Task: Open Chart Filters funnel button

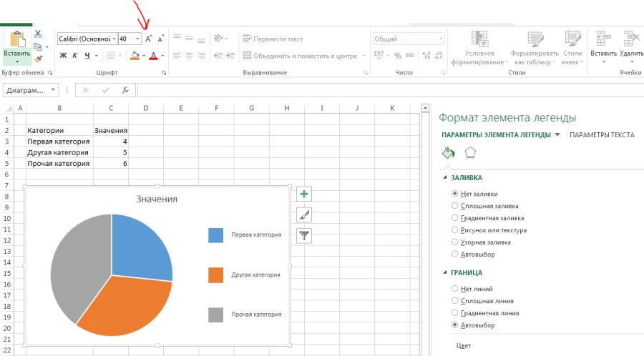Action: [x=304, y=234]
